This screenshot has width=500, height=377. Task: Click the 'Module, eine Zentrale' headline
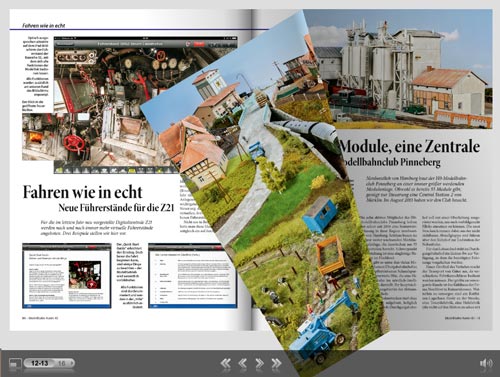tap(410, 146)
